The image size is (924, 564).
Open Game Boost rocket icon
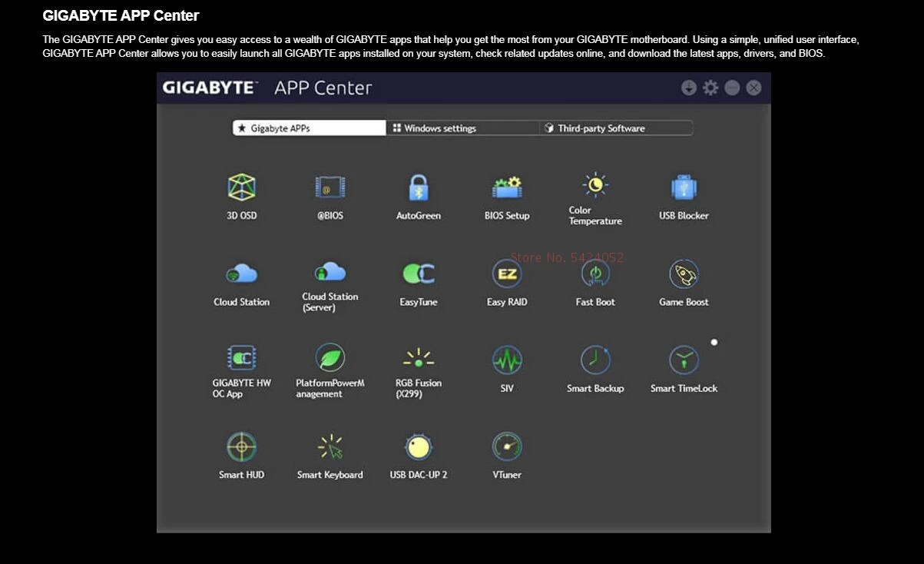pyautogui.click(x=684, y=274)
